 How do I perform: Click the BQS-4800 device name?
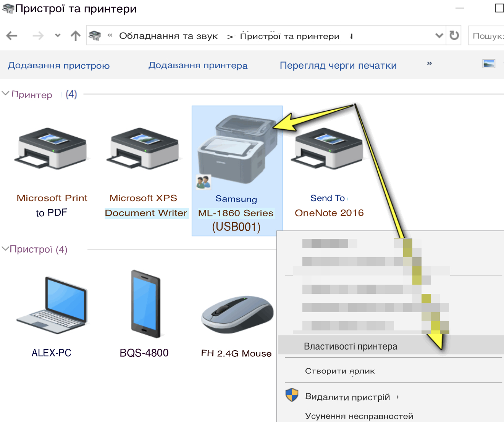144,353
